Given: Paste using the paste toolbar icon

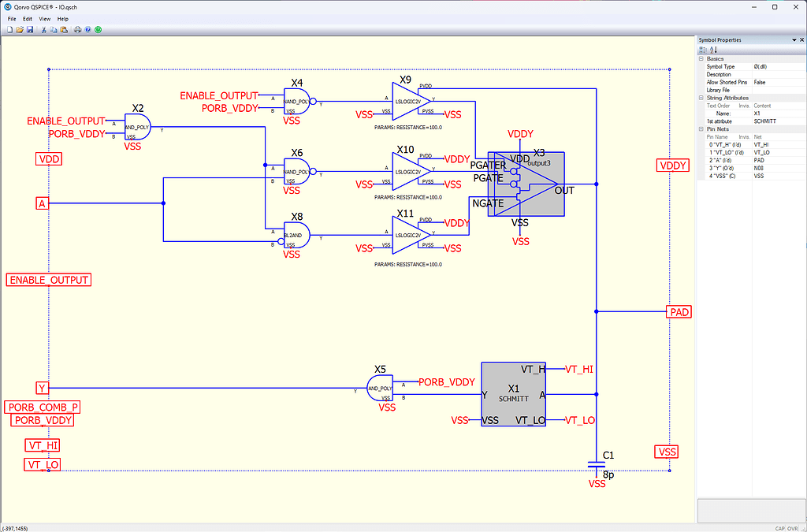Looking at the screenshot, I should click(x=64, y=29).
